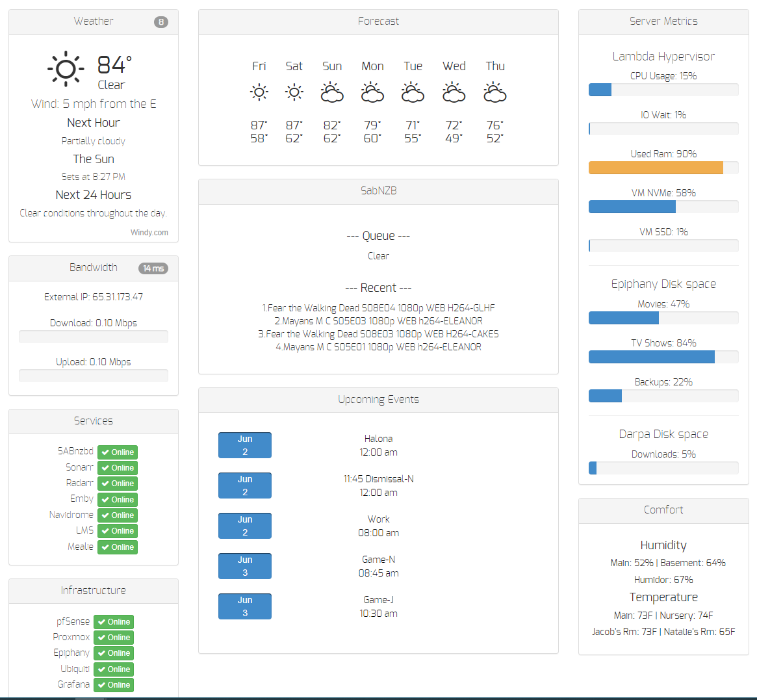Click the Jun 3 date badge for Game-J
757x700 pixels.
[245, 606]
